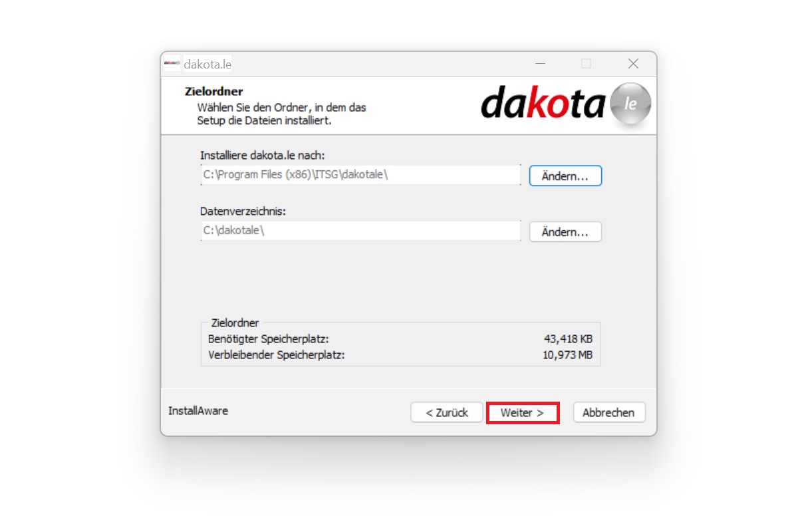
Task: Click the Datenverzeichnis label
Action: tap(243, 211)
